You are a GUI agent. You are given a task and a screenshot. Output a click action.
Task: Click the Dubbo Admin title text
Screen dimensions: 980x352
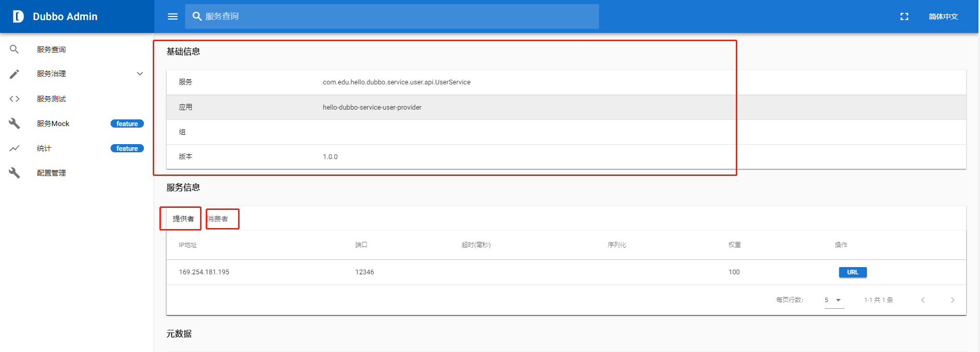point(65,16)
